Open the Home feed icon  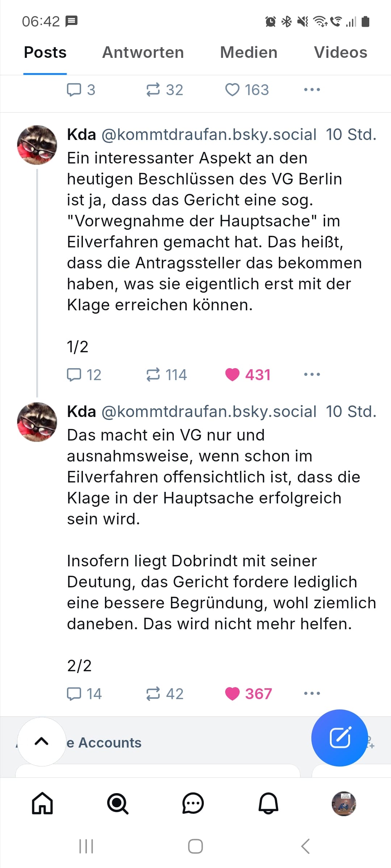point(42,803)
